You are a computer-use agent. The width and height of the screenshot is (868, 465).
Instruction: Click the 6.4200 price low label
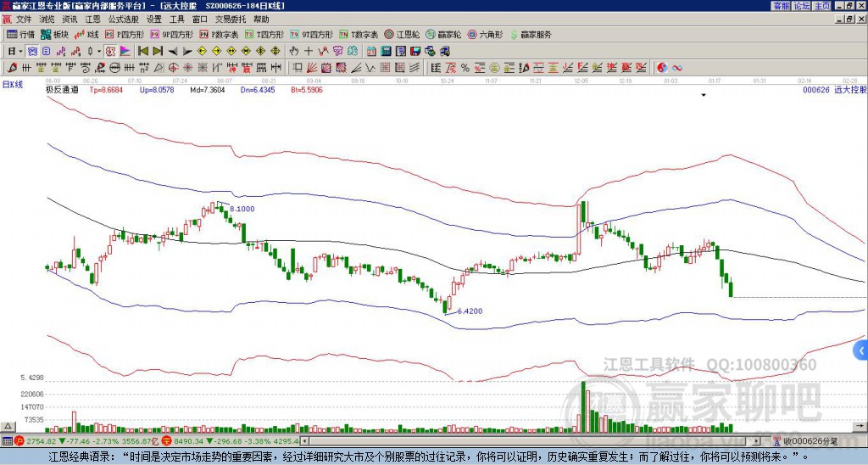click(x=470, y=311)
